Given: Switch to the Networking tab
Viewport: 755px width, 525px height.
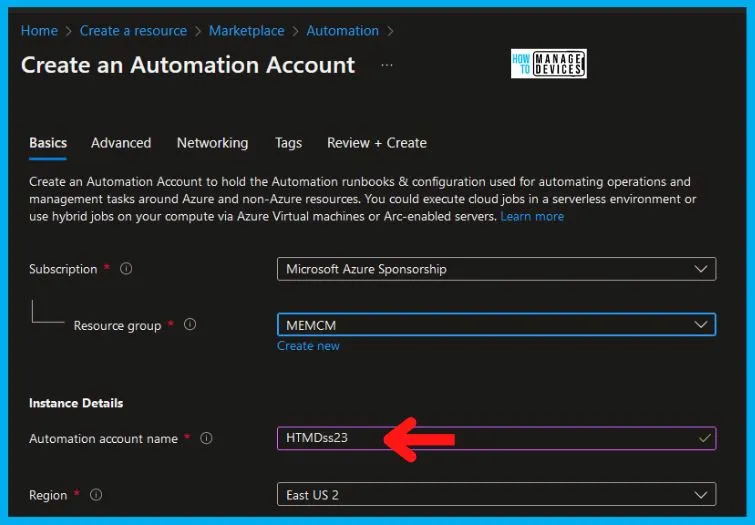Looking at the screenshot, I should coord(212,143).
